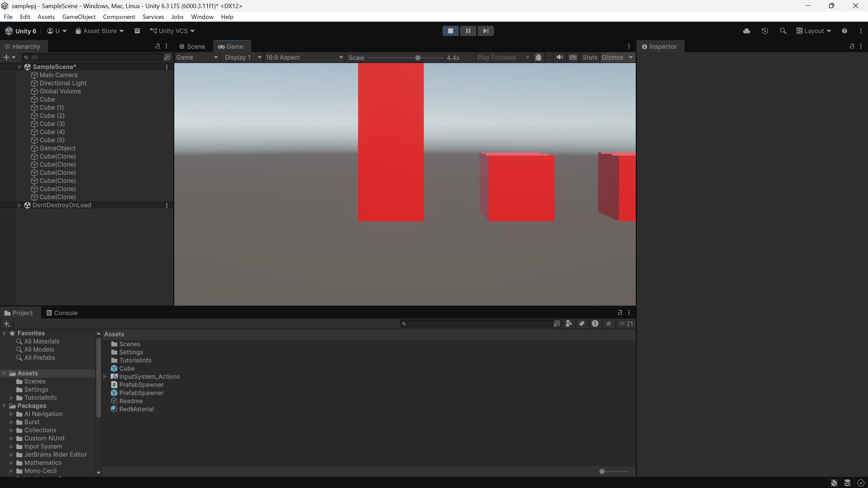Open the GameObject menu
This screenshot has height=488, width=868.
(x=79, y=17)
